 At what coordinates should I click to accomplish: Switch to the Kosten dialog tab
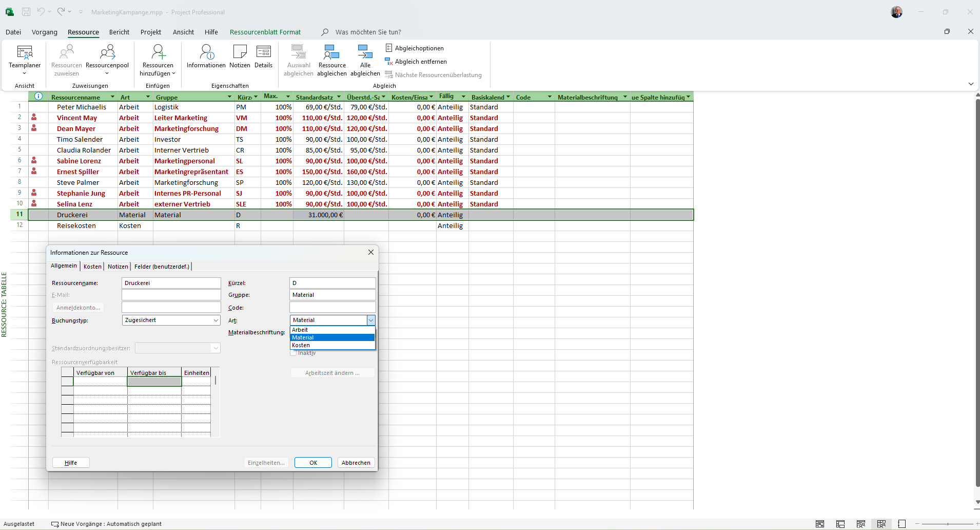coord(93,267)
